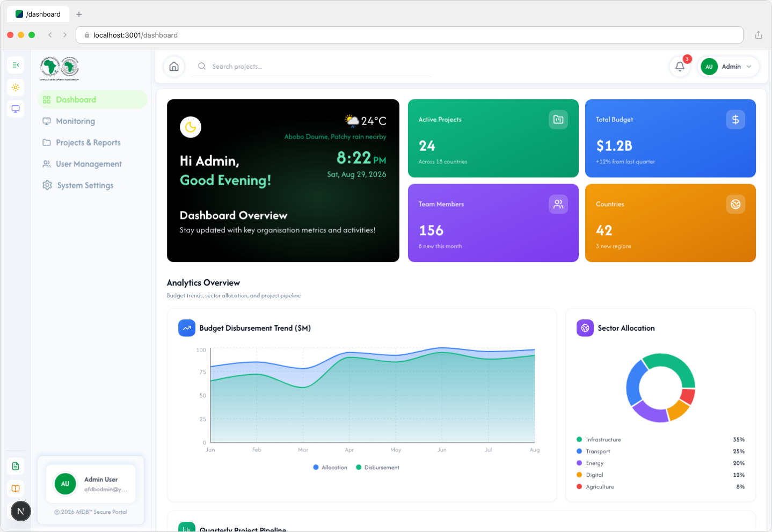Open the book icon in left rail
772x532 pixels.
[x=16, y=489]
